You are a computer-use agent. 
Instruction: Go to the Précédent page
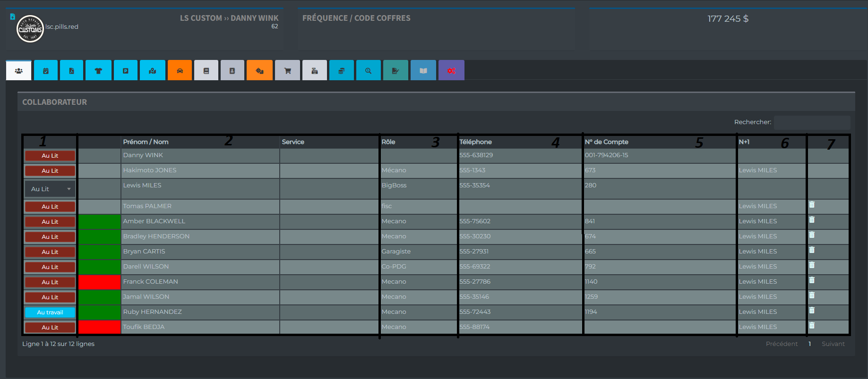782,344
